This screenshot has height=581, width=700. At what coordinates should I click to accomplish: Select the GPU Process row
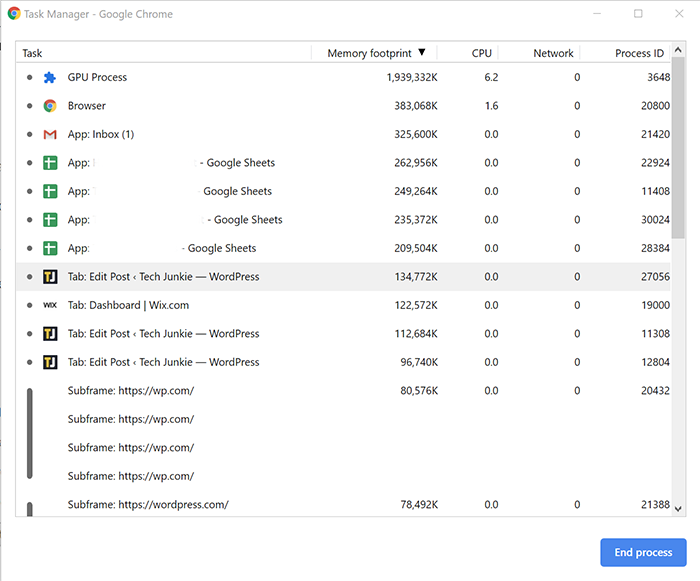pyautogui.click(x=343, y=78)
